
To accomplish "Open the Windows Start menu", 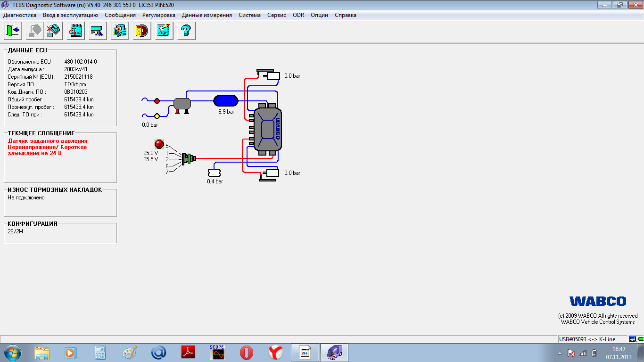I will pos(12,353).
